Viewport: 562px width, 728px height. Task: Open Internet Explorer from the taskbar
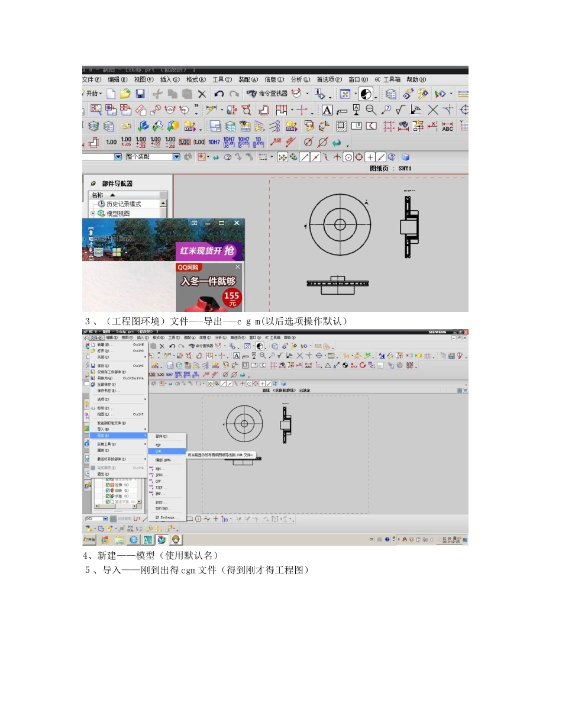tap(134, 540)
